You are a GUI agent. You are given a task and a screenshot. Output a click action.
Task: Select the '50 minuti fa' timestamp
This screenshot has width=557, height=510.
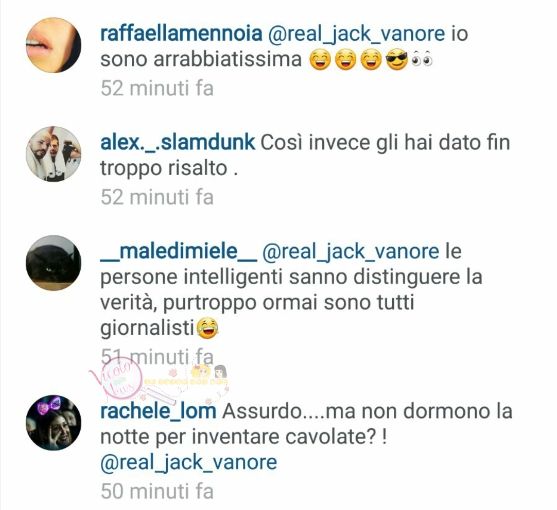tap(157, 492)
